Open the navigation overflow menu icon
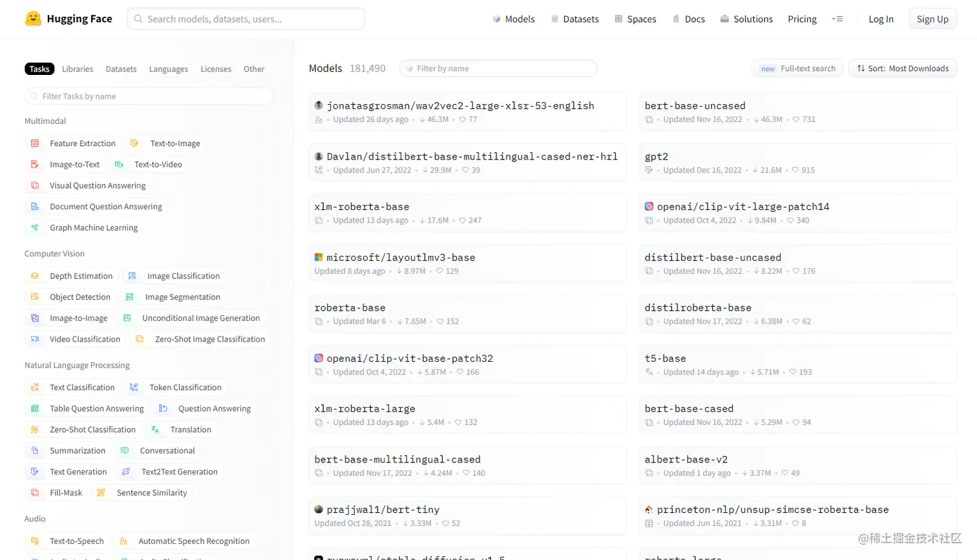This screenshot has height=560, width=977. (x=837, y=19)
